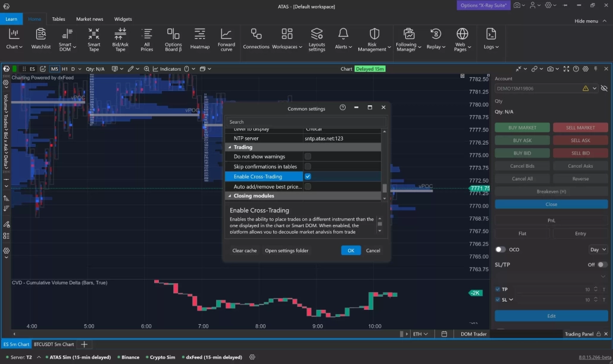Launch the Heatmap tool
The height and width of the screenshot is (364, 613).
click(200, 39)
